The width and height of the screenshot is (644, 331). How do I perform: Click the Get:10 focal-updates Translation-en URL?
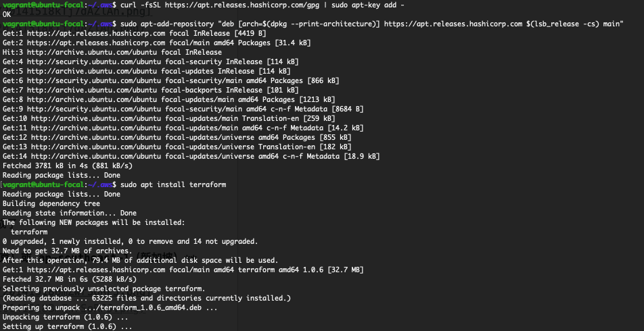(x=94, y=118)
